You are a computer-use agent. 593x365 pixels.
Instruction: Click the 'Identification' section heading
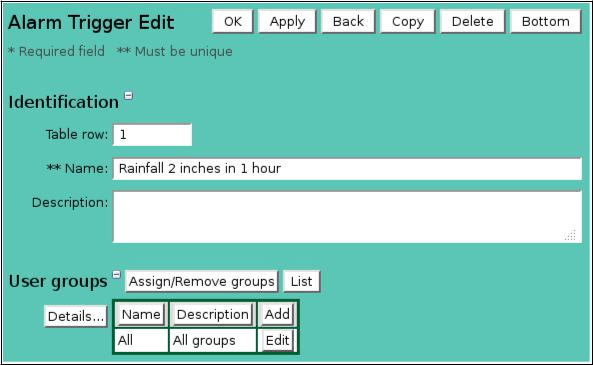coord(64,102)
